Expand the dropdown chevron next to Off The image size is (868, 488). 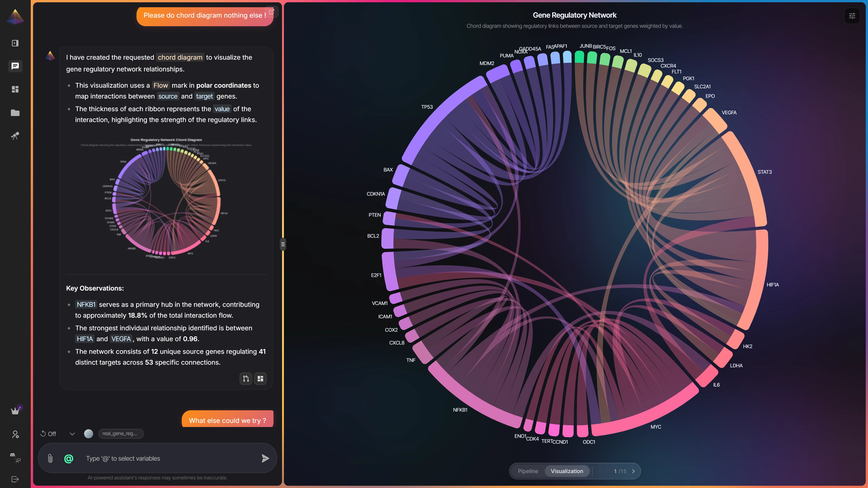[x=72, y=434]
